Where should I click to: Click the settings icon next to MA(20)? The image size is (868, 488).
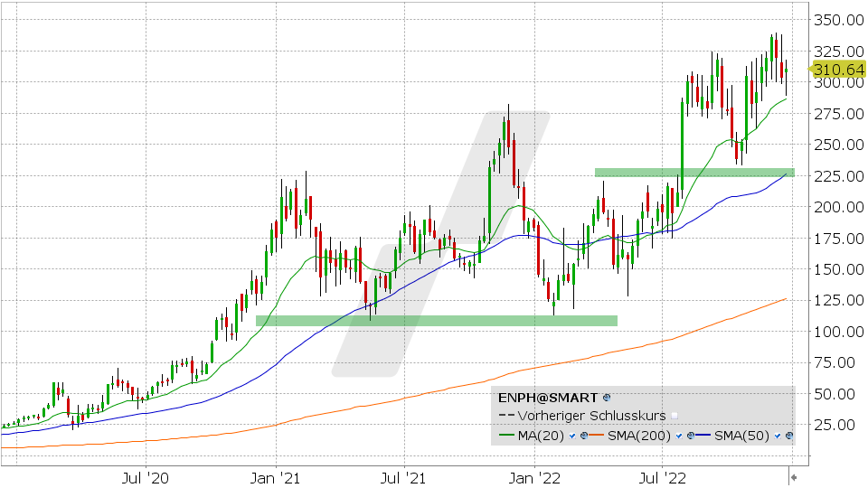point(583,436)
